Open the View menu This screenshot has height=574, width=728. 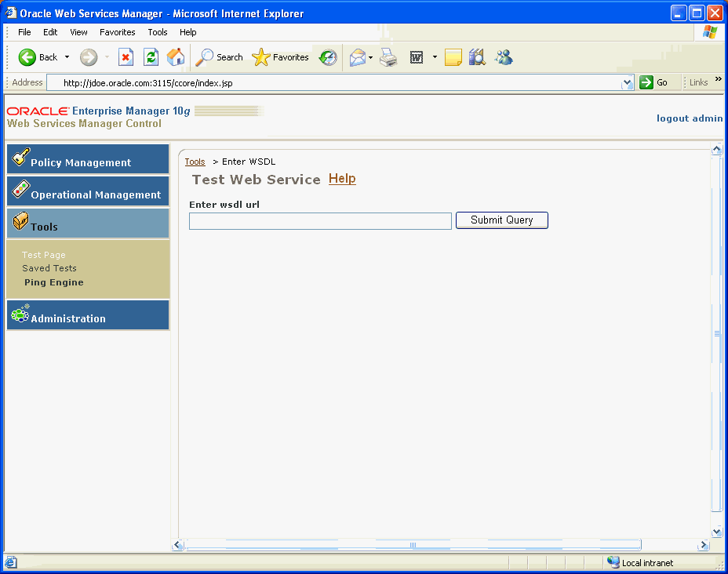click(78, 32)
